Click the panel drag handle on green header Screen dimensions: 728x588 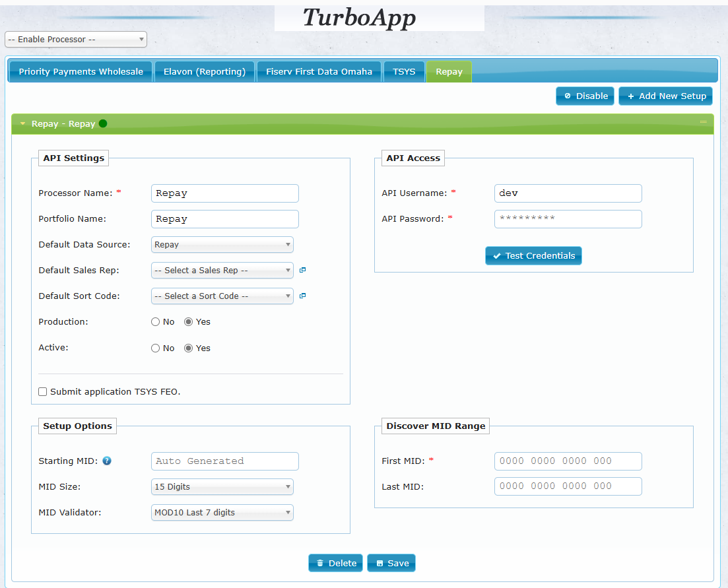pyautogui.click(x=703, y=121)
